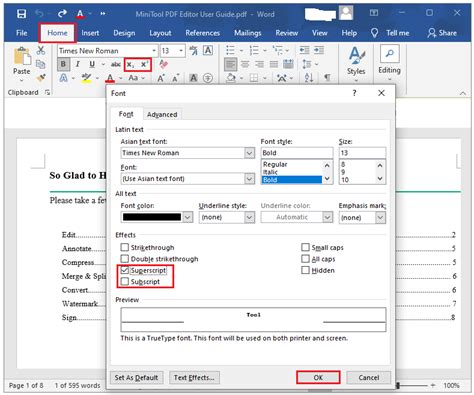Click the Sort A-Z icon

coord(309,78)
